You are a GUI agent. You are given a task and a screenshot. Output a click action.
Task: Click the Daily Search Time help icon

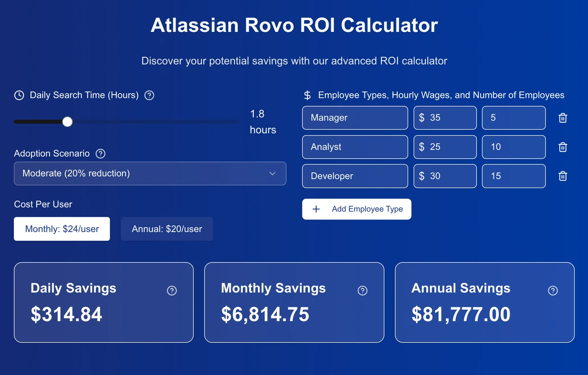pyautogui.click(x=150, y=95)
